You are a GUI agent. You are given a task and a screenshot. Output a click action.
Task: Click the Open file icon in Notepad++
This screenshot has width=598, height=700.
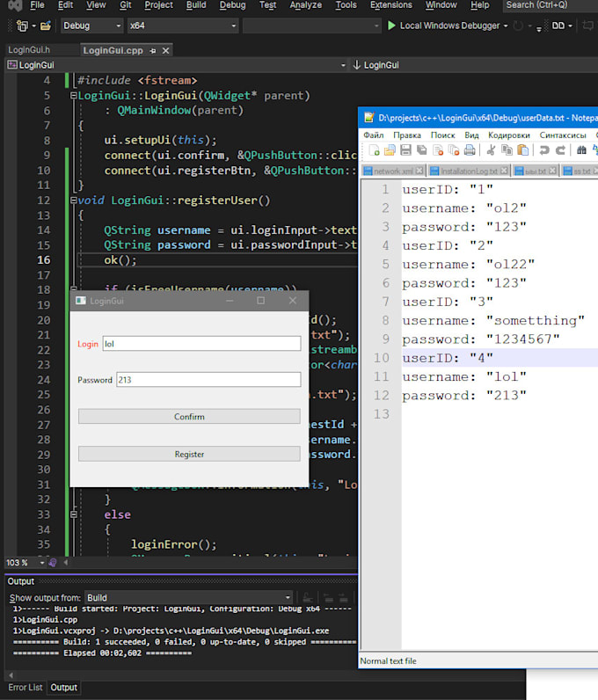click(390, 150)
